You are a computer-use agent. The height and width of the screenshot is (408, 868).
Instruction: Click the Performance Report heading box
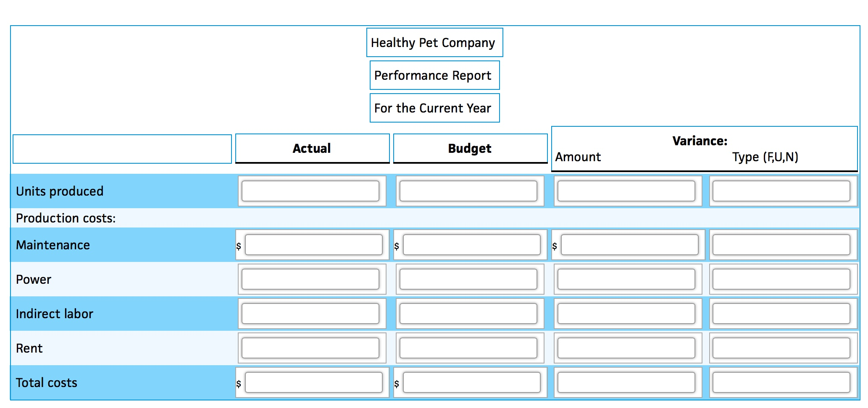point(435,75)
